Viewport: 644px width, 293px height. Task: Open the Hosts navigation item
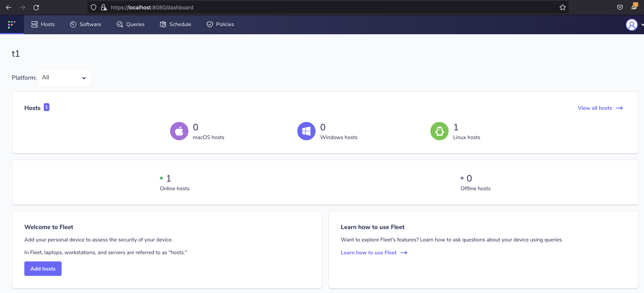[x=43, y=24]
